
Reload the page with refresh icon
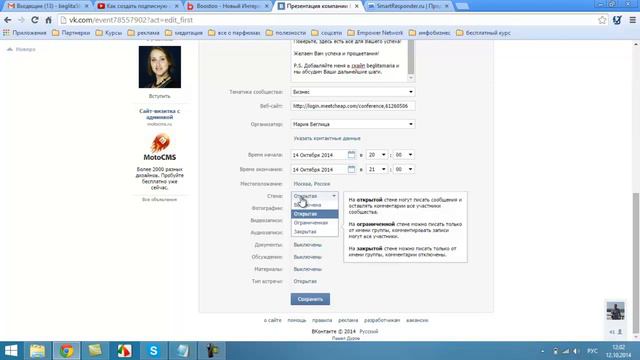35,20
